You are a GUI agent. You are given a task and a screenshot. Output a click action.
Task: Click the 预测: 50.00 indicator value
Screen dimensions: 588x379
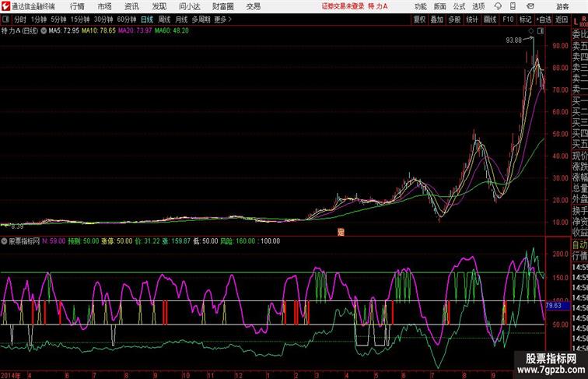(x=83, y=241)
